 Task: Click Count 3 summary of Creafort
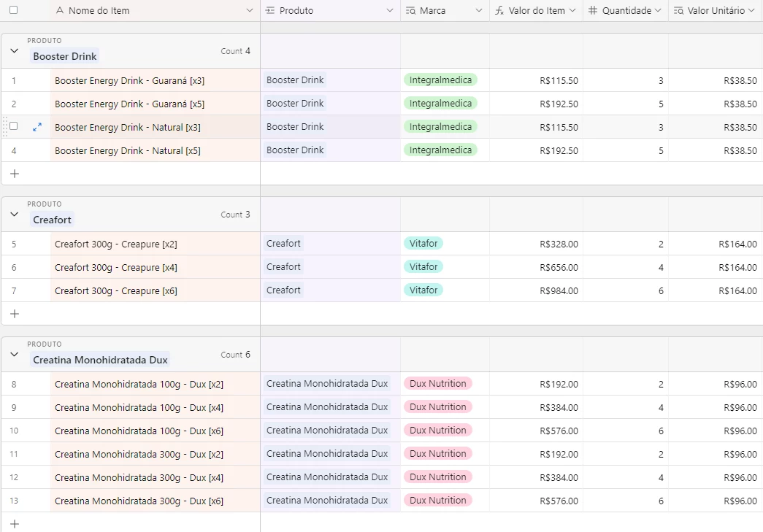(x=236, y=215)
